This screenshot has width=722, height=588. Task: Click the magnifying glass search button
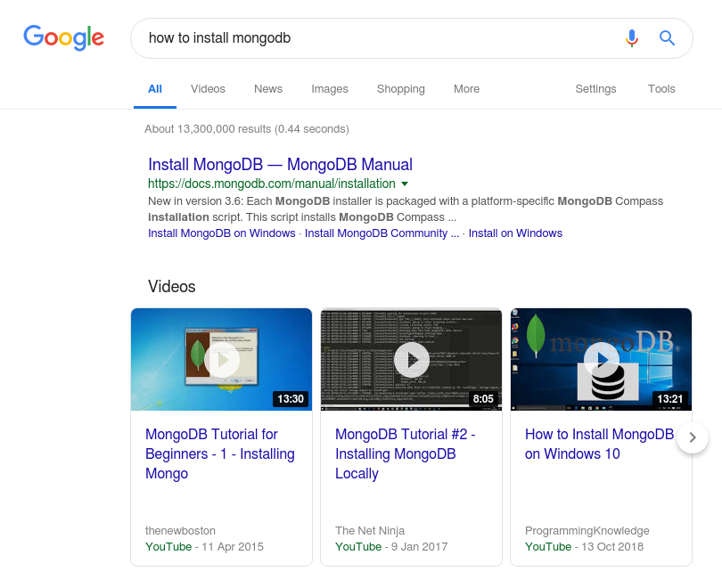coord(667,37)
